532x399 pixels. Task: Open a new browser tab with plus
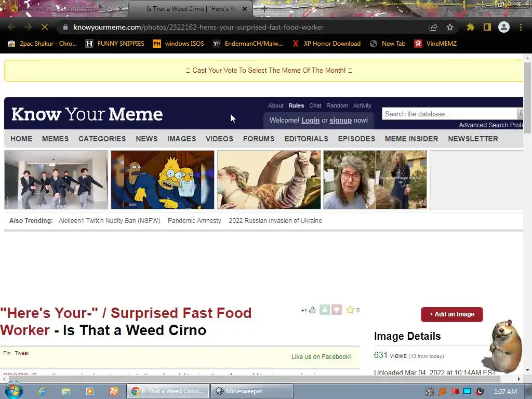pos(264,9)
